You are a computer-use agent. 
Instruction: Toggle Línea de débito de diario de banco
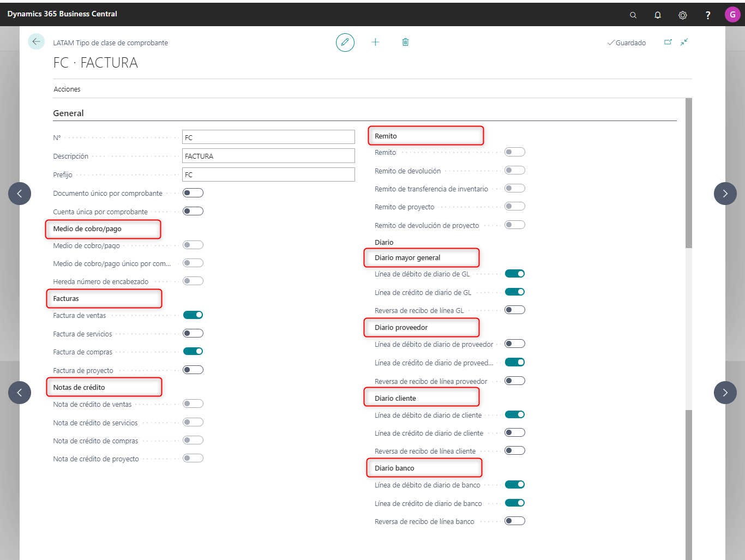tap(515, 484)
